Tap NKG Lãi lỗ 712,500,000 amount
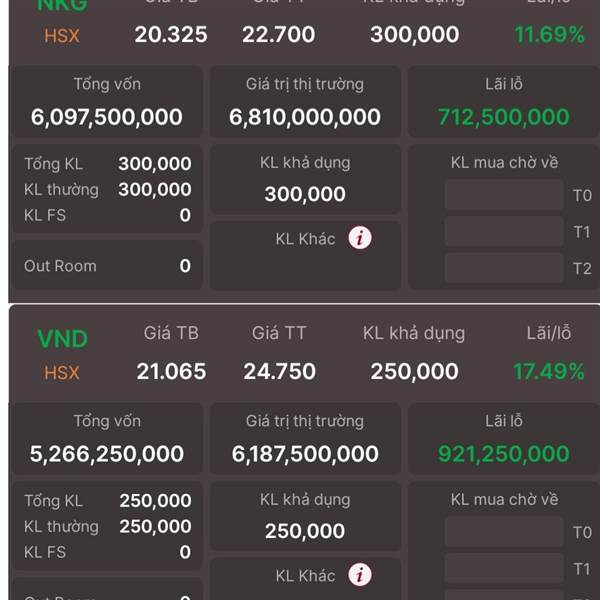 [504, 117]
